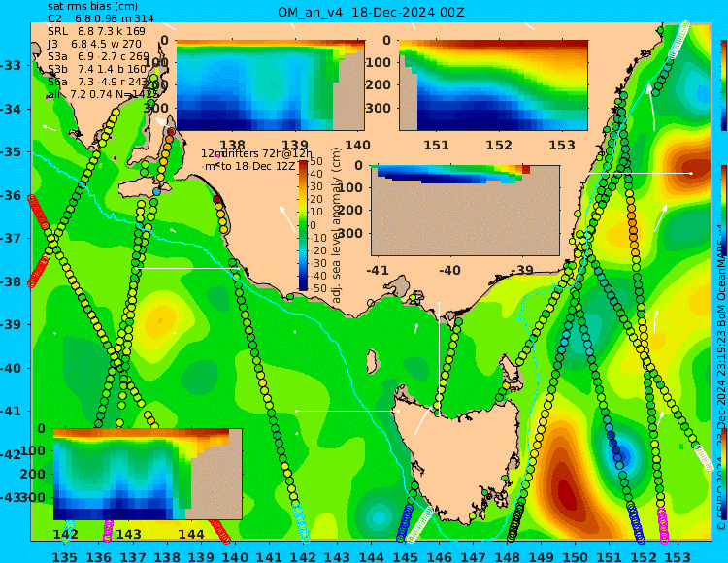Click the red warm eddy near 153E, 35.5S

pos(694,168)
